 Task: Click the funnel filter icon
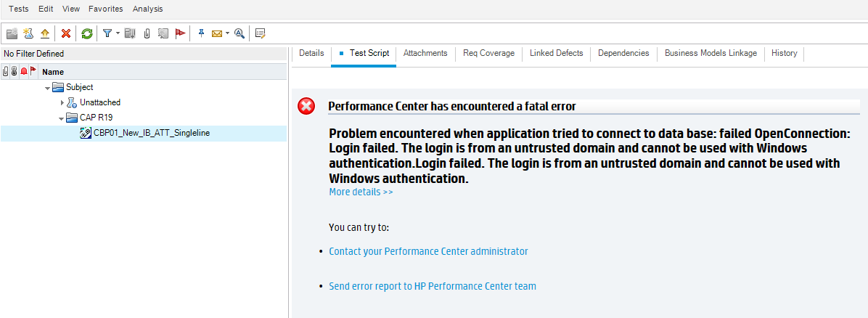(x=107, y=34)
